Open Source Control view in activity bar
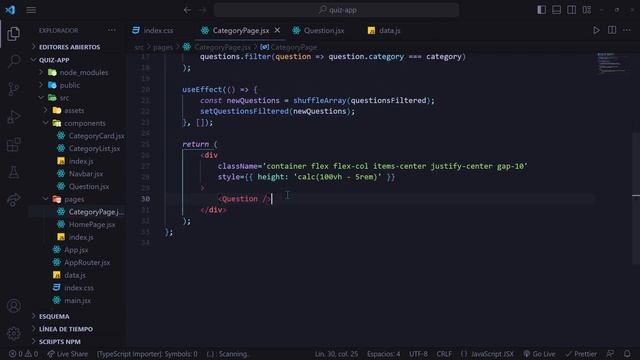 (13, 89)
